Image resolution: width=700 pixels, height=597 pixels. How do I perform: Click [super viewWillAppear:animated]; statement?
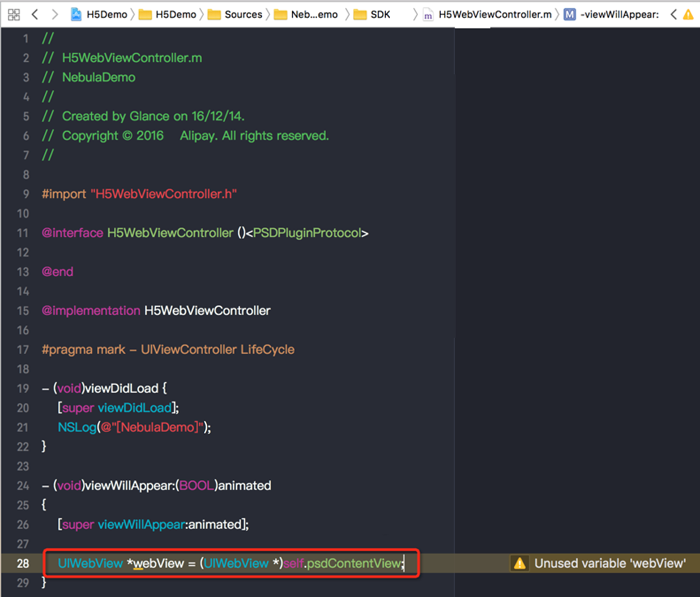pyautogui.click(x=153, y=525)
